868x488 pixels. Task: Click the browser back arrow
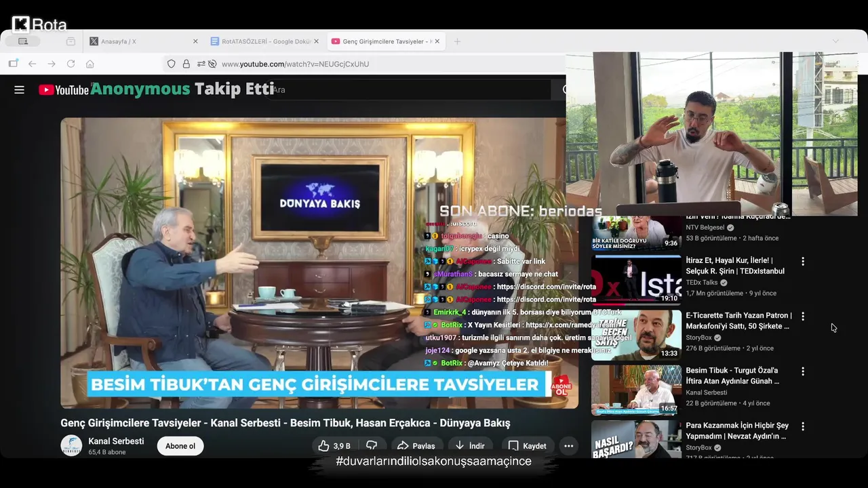point(32,64)
